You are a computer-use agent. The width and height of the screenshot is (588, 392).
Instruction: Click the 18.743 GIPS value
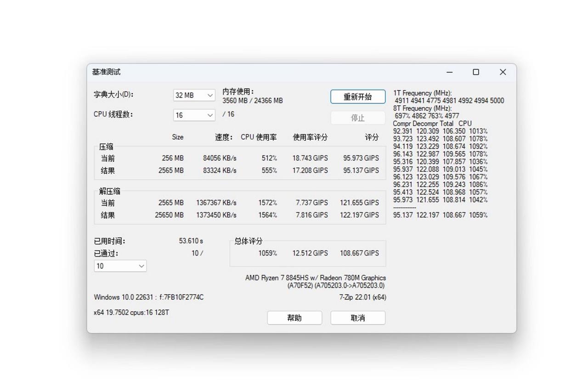(310, 158)
